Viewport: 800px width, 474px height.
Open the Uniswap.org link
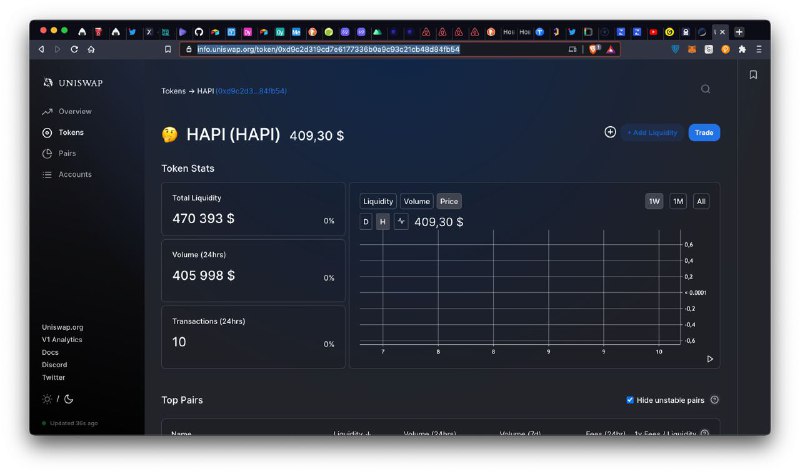pyautogui.click(x=62, y=328)
